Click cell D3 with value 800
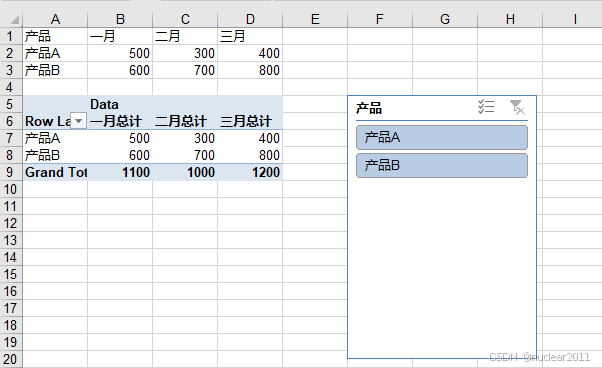Image resolution: width=602 pixels, height=368 pixels. [x=250, y=70]
